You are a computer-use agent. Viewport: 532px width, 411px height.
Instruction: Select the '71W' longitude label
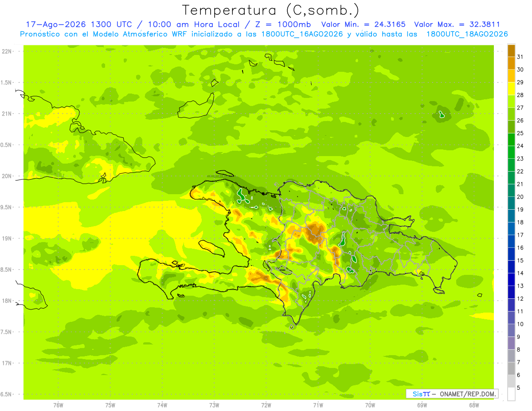click(318, 406)
